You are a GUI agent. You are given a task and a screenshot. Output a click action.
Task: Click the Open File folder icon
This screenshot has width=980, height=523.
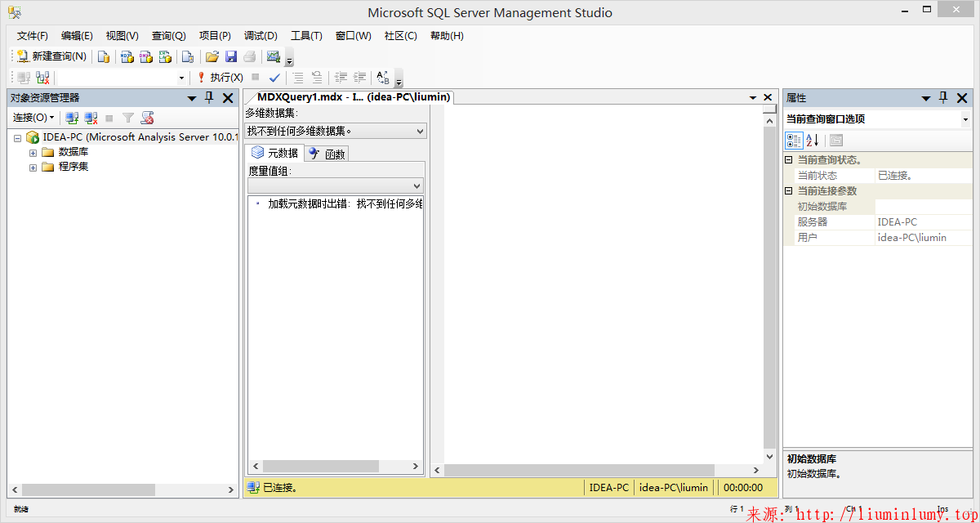(212, 56)
